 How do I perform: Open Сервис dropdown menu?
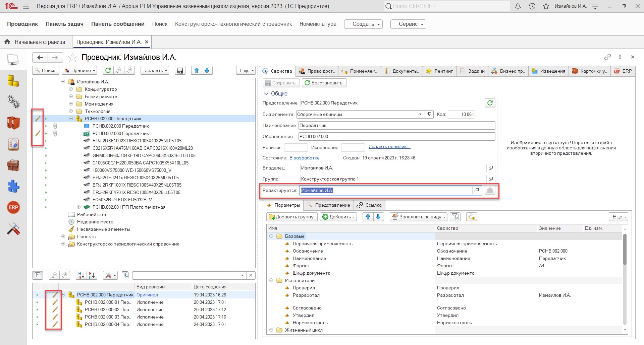pyautogui.click(x=408, y=24)
